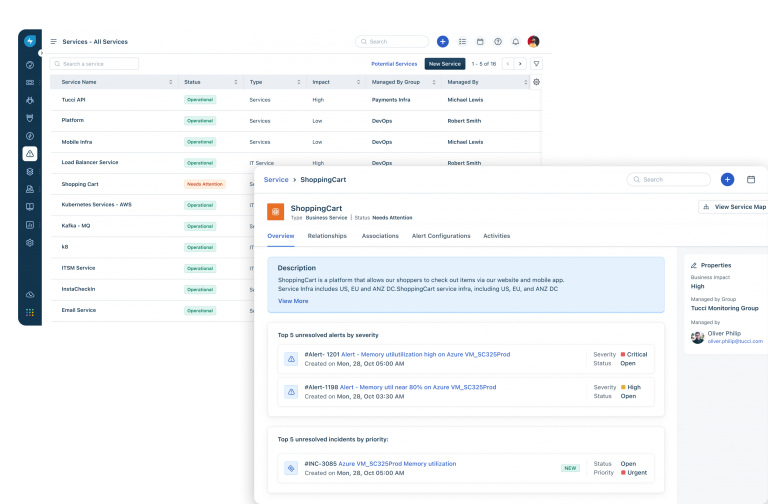Open the app grid icon in sidebar
Image resolution: width=768 pixels, height=504 pixels.
(x=30, y=312)
